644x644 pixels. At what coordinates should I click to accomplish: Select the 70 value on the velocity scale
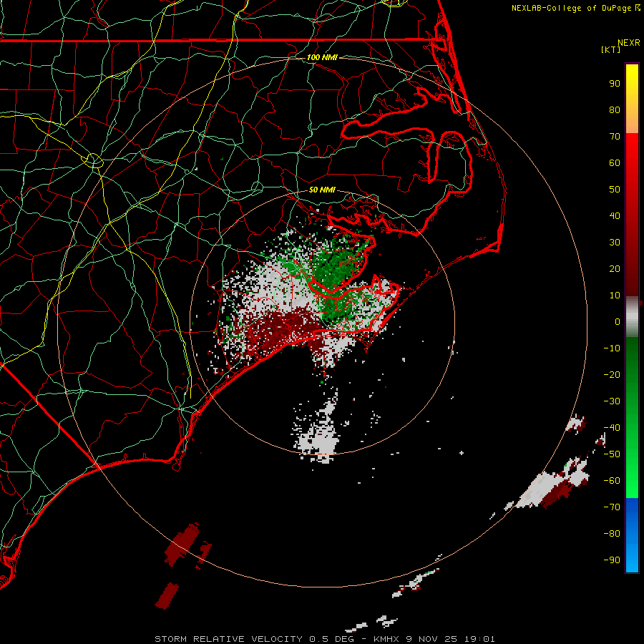[x=615, y=137]
